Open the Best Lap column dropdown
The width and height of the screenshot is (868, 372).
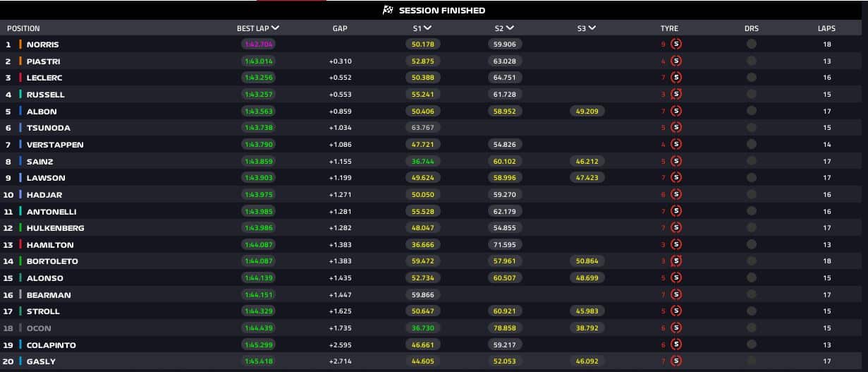pyautogui.click(x=275, y=28)
